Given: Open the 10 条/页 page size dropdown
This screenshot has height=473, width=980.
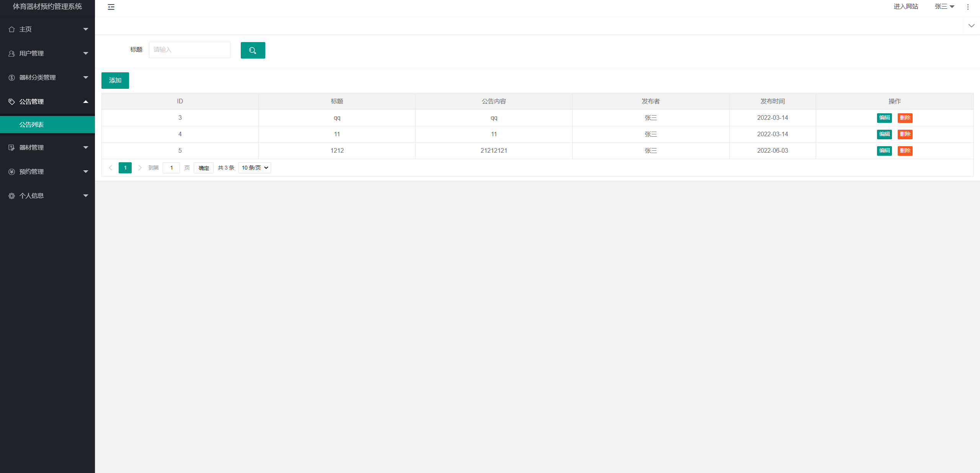Looking at the screenshot, I should (255, 168).
